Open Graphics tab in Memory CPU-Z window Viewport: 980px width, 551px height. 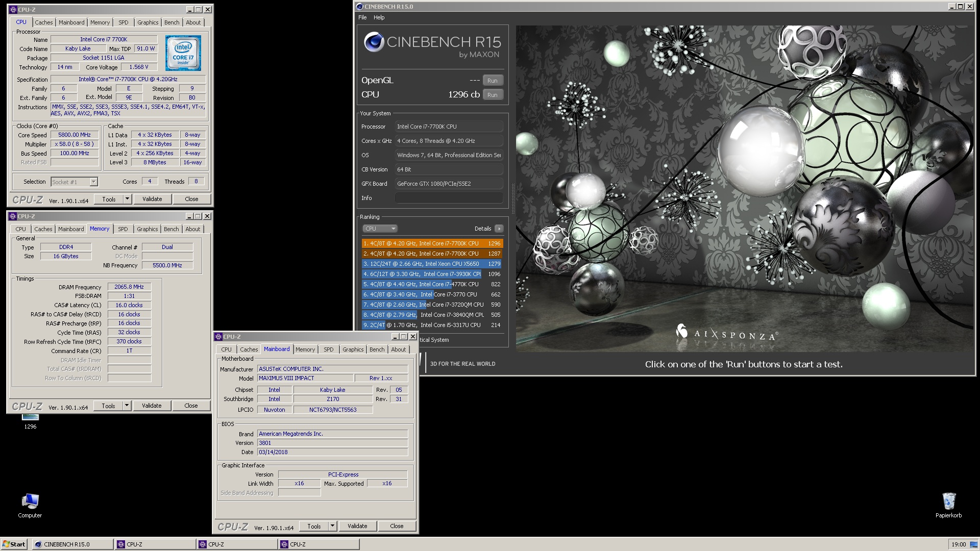pyautogui.click(x=147, y=229)
